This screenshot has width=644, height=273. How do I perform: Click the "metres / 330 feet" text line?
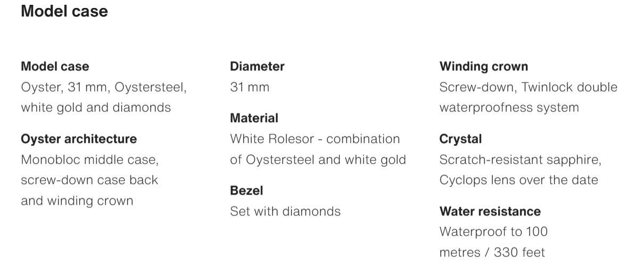pos(492,252)
